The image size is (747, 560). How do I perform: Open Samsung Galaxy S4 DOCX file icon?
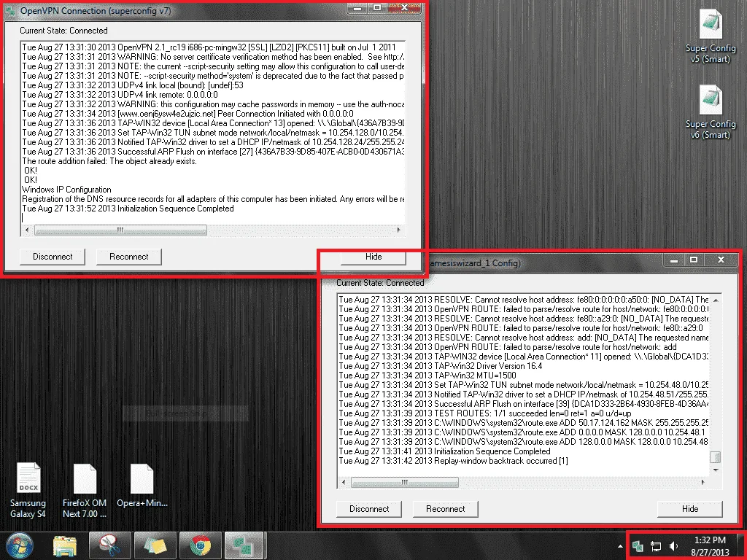click(28, 491)
